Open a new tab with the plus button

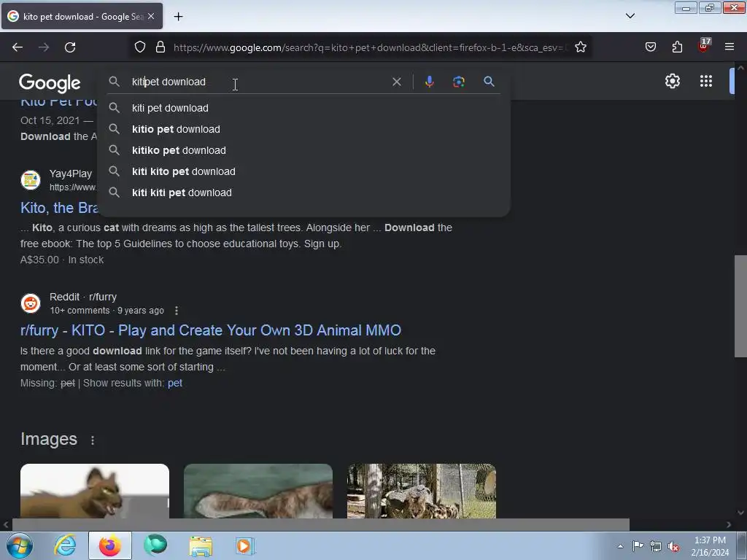click(178, 17)
